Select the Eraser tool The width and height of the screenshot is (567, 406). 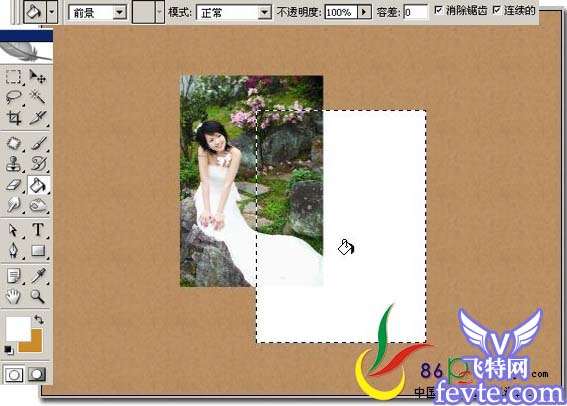[13, 185]
